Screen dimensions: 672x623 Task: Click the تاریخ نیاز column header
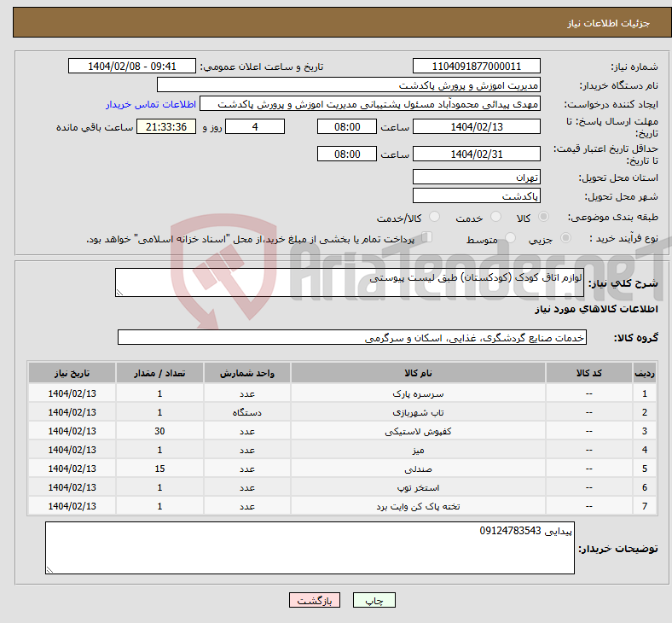point(72,373)
